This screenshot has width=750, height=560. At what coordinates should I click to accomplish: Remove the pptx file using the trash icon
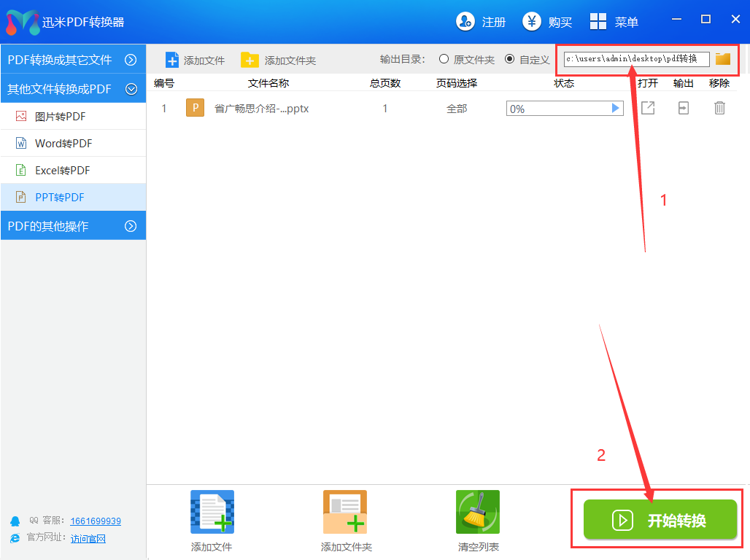coord(719,108)
